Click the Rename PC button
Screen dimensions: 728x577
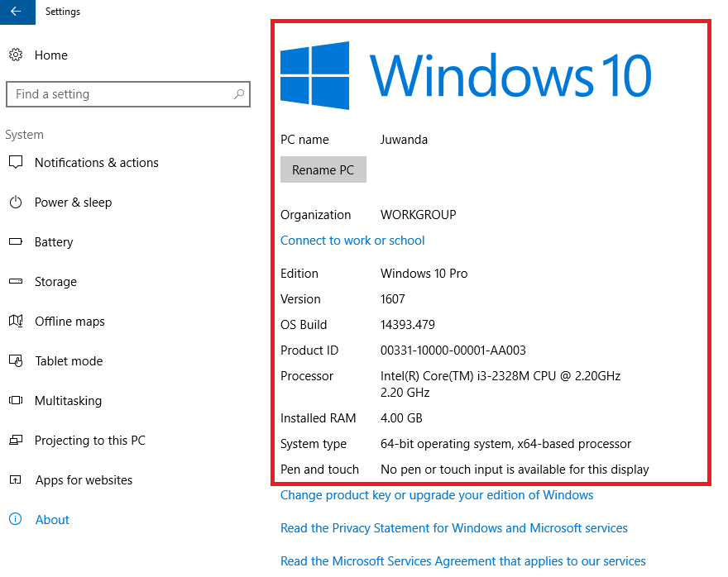tap(323, 169)
